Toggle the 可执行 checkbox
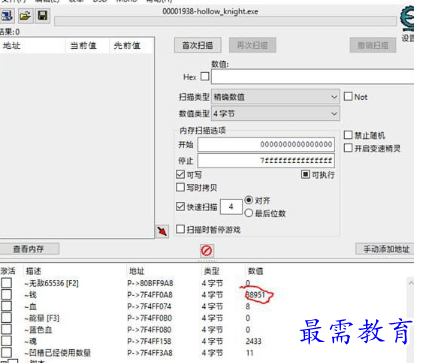Viewport: 421px width, 363px height. tap(305, 174)
